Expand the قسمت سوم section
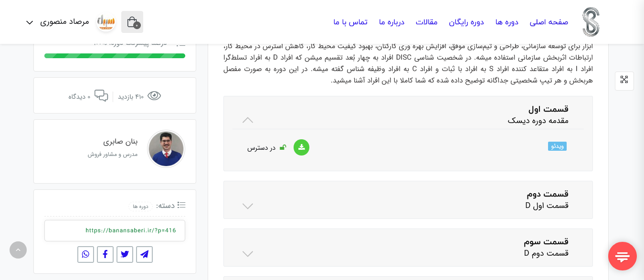 coord(247,254)
